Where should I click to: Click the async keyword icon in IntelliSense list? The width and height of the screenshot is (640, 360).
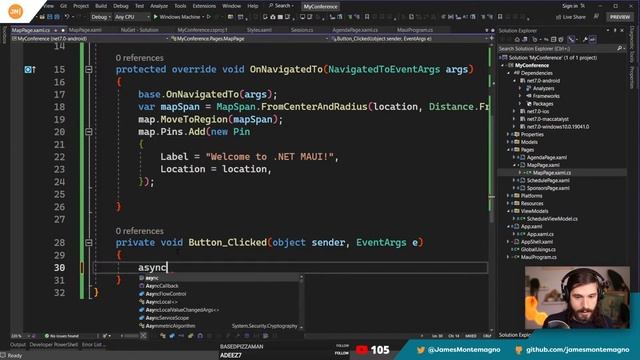coord(142,278)
